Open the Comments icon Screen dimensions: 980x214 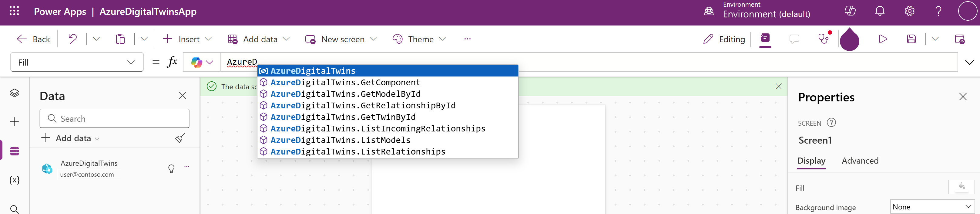(794, 39)
